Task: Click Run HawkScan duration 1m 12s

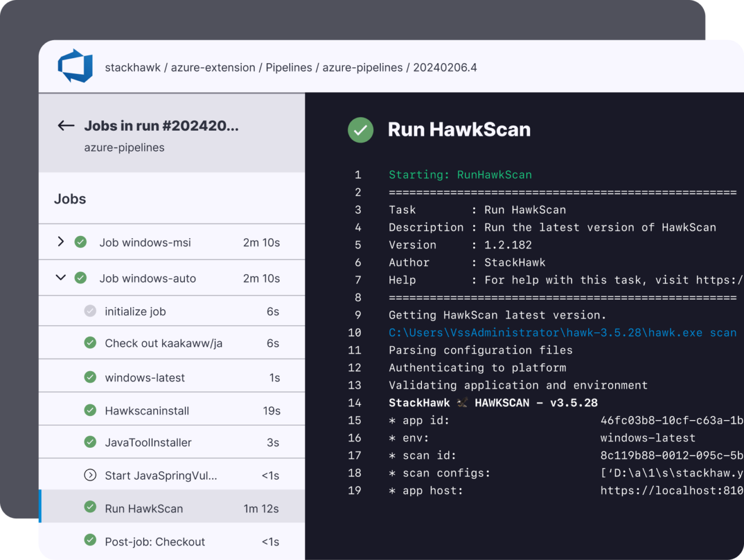Action: [x=261, y=509]
